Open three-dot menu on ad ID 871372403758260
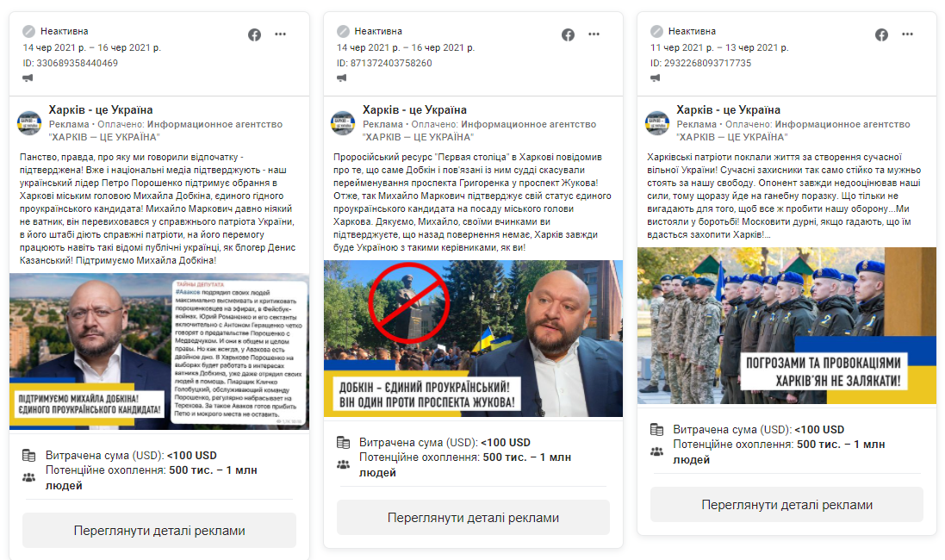The height and width of the screenshot is (560, 945). coord(594,34)
